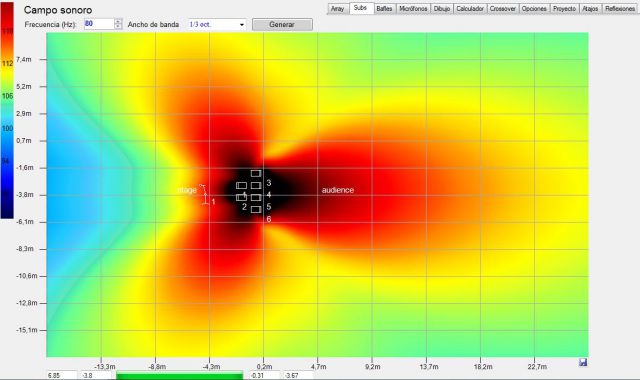Click the save image disk icon
Viewport: 640px width, 380px height.
(583, 362)
